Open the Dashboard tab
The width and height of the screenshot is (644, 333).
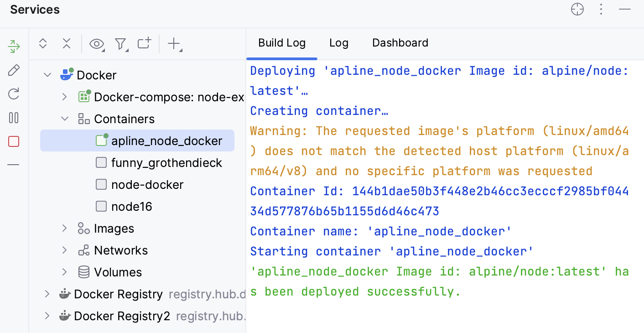tap(400, 42)
